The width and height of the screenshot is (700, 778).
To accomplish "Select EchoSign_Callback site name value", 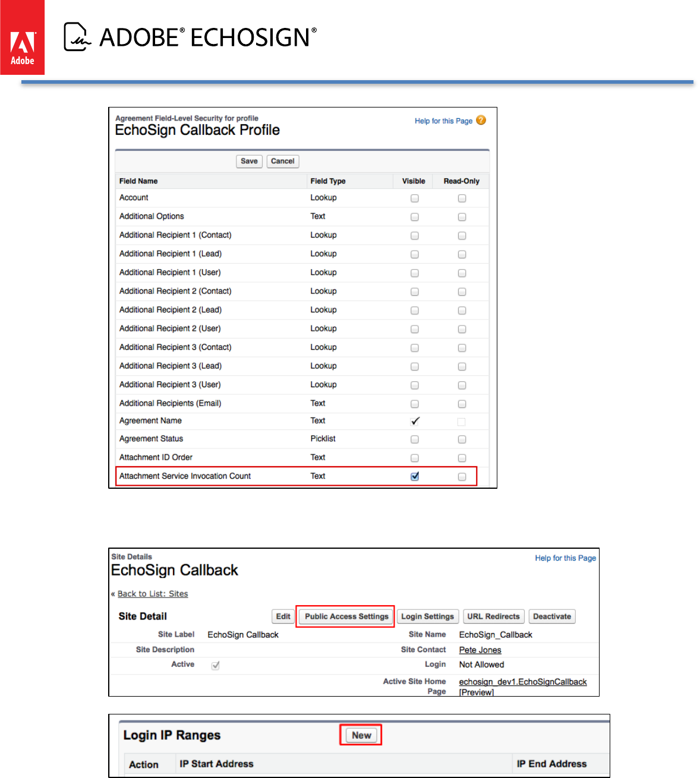I will [x=496, y=635].
